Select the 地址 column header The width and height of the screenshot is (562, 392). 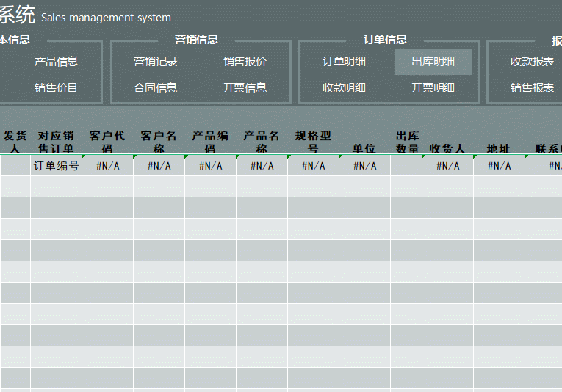[x=499, y=148]
